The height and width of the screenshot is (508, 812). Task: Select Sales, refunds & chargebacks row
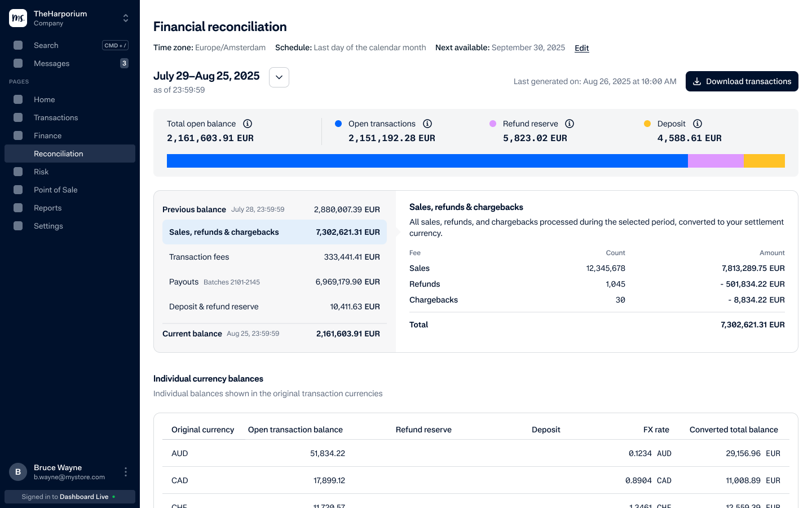click(275, 232)
